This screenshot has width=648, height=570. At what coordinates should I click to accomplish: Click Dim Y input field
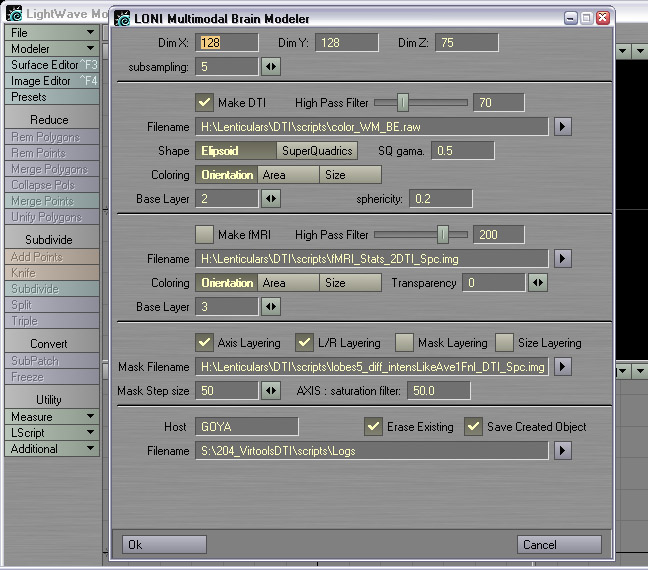[x=347, y=43]
